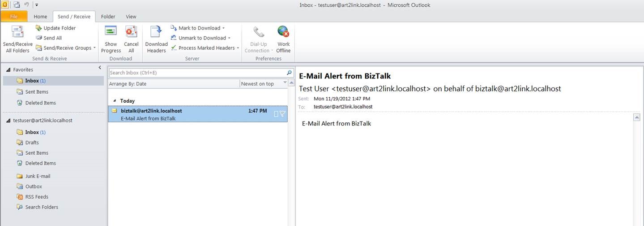Collapse the Today message group

pos(114,101)
